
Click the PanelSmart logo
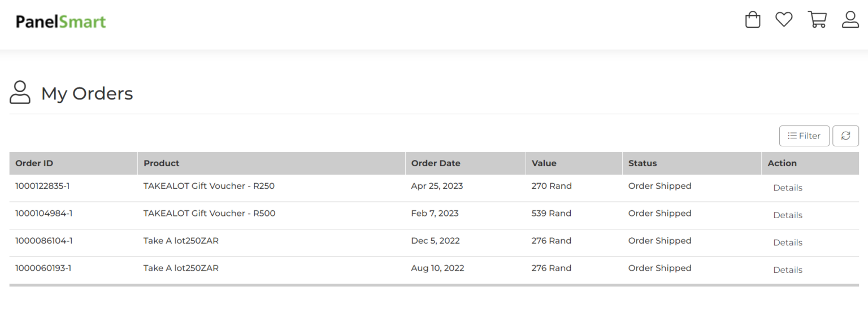pos(61,22)
